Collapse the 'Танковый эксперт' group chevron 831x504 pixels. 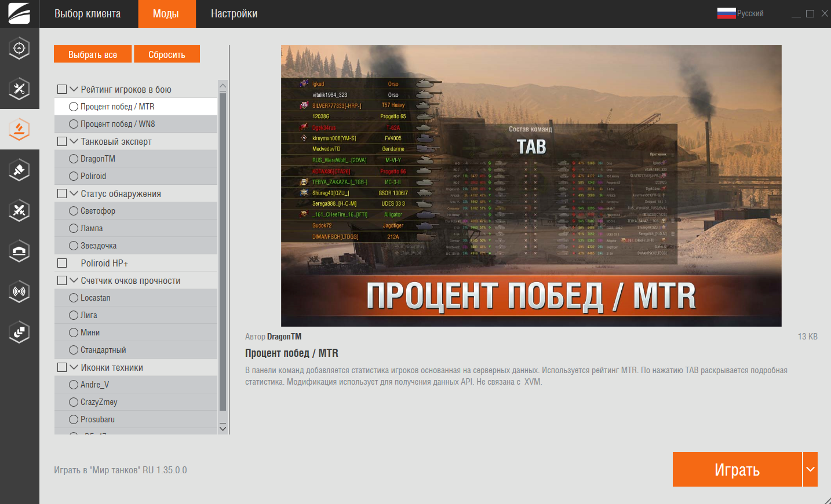pos(74,141)
